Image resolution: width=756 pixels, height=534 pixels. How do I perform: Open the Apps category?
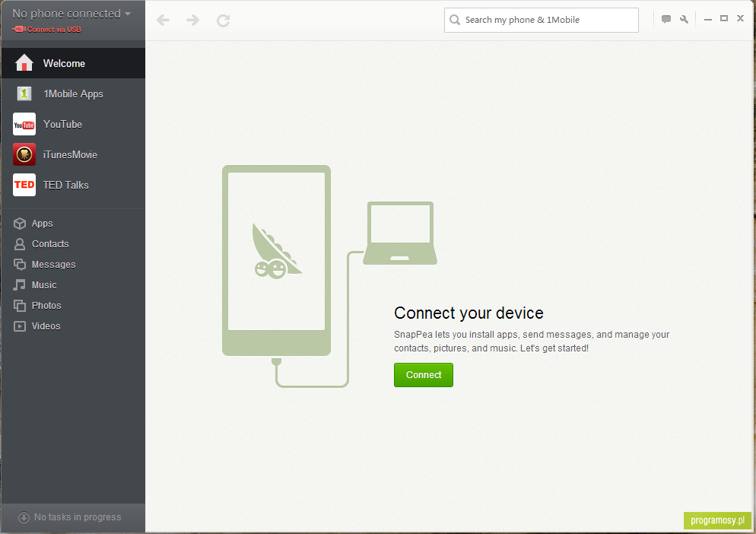73,224
